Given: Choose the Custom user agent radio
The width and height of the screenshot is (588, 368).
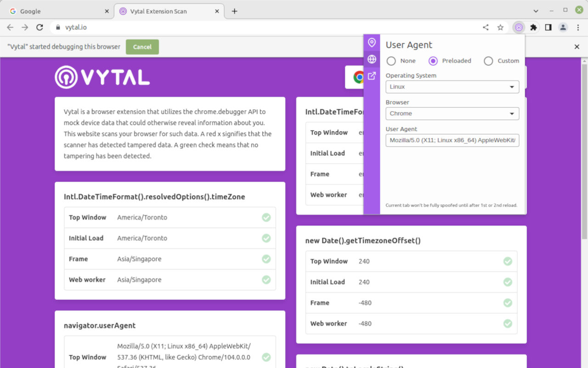Looking at the screenshot, I should point(488,61).
